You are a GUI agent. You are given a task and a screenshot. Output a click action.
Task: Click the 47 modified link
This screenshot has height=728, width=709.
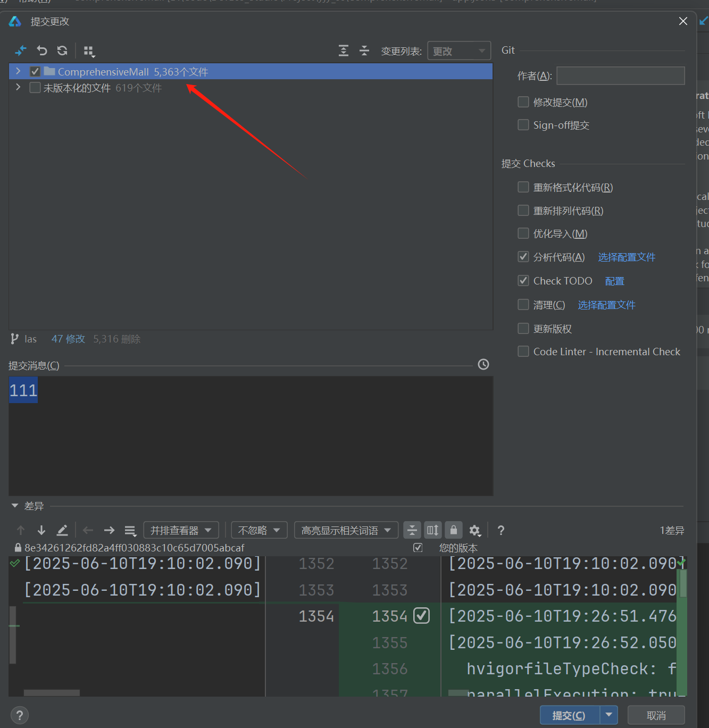point(68,339)
